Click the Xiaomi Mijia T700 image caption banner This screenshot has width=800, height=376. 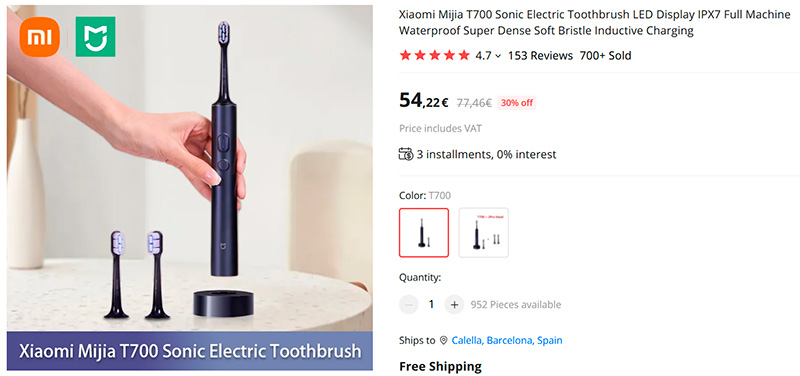coord(189,351)
